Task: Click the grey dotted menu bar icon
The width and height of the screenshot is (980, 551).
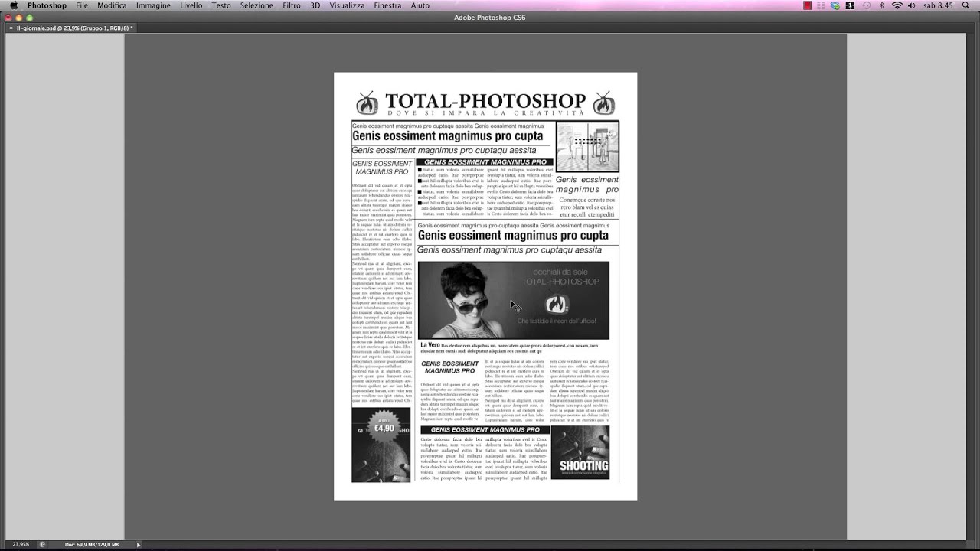Action: (821, 5)
